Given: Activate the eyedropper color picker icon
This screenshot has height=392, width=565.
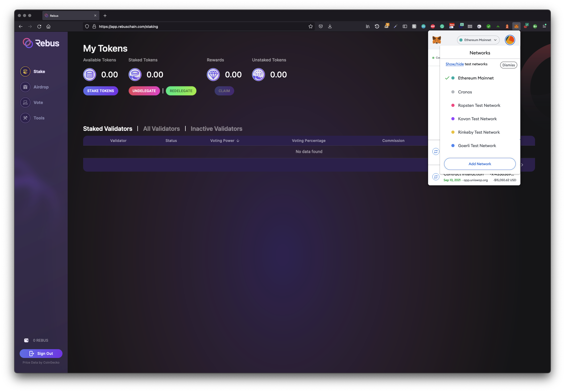Looking at the screenshot, I should coord(396,26).
